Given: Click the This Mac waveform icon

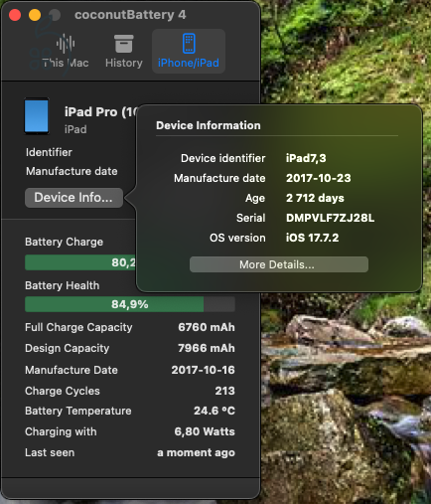Looking at the screenshot, I should pos(66,44).
